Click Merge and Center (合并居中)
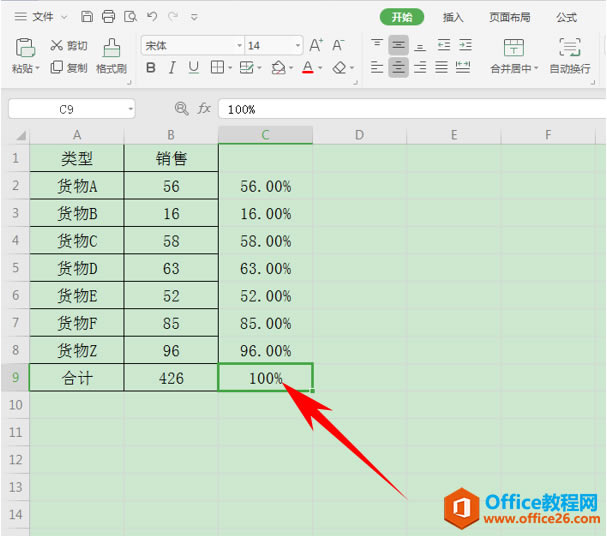This screenshot has width=607, height=536. (513, 56)
